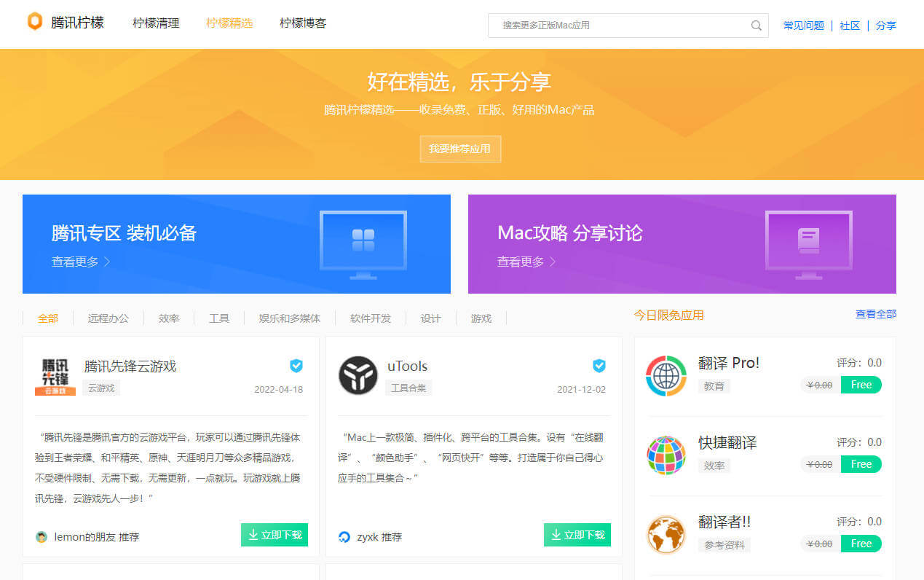Click the 我要推荐应用 button
The height and width of the screenshot is (580, 924).
(x=460, y=149)
